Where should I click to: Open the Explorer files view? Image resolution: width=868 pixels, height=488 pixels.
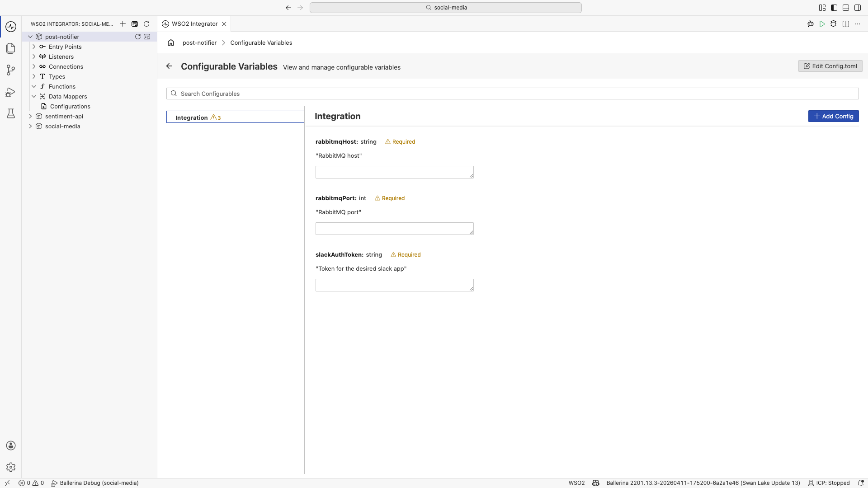click(11, 48)
